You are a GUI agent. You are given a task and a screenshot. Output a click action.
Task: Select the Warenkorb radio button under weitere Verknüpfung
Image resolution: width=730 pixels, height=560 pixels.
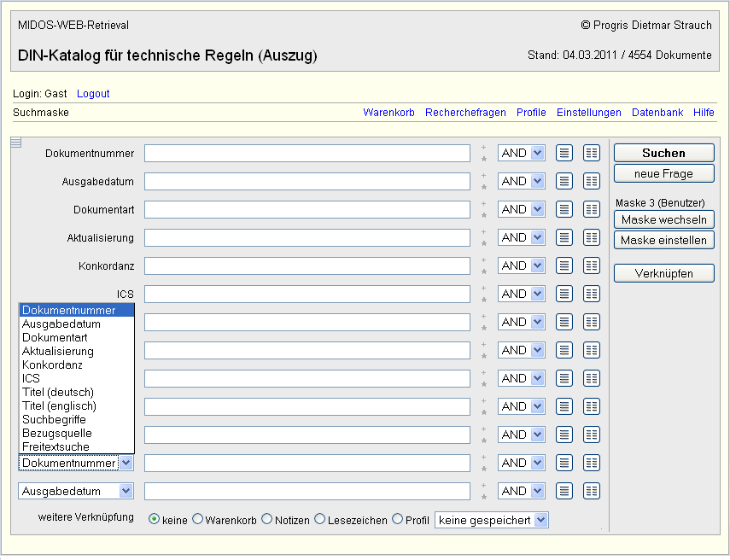198,519
